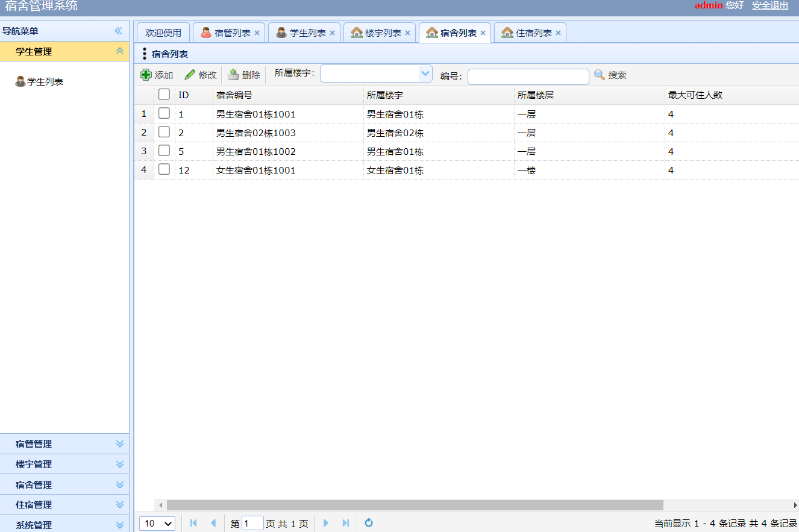Check the checkbox for 男生宿舍02栋1003
This screenshot has width=799, height=532.
pos(164,132)
